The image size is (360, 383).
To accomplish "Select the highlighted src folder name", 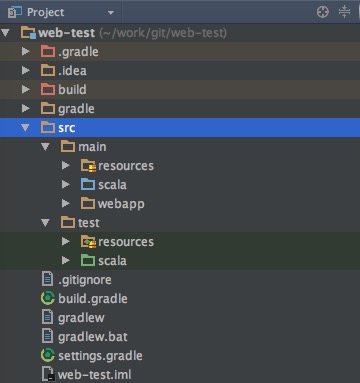I will click(x=67, y=128).
